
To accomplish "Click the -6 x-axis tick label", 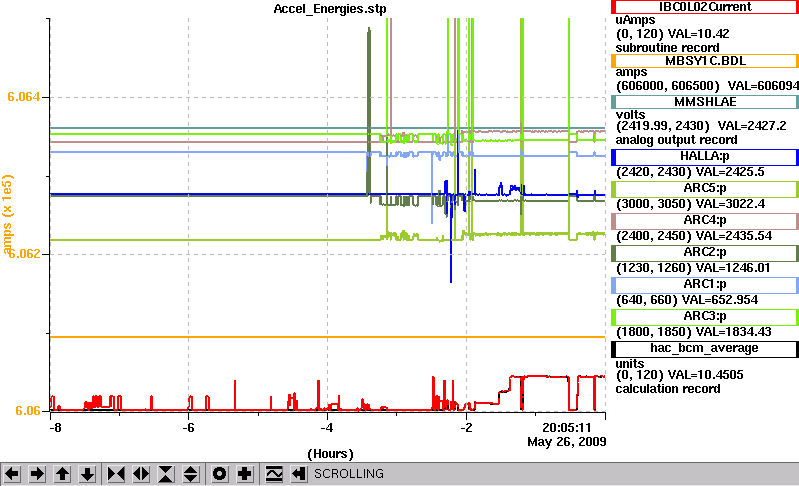I will click(188, 427).
